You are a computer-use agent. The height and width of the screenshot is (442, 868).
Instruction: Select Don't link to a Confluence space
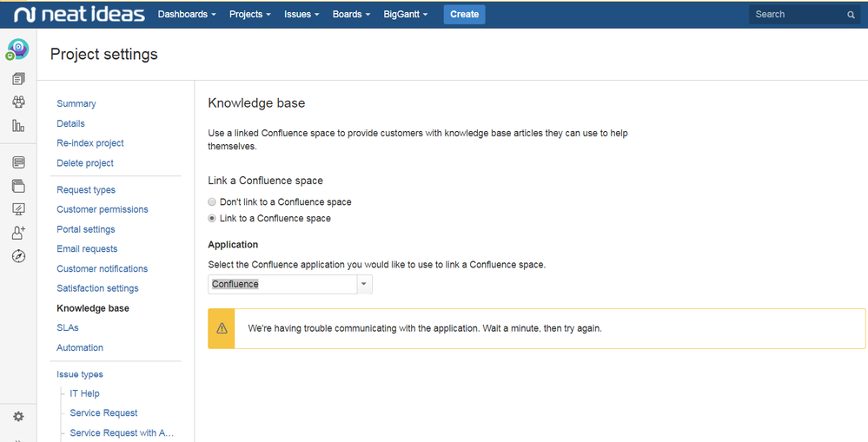point(211,202)
